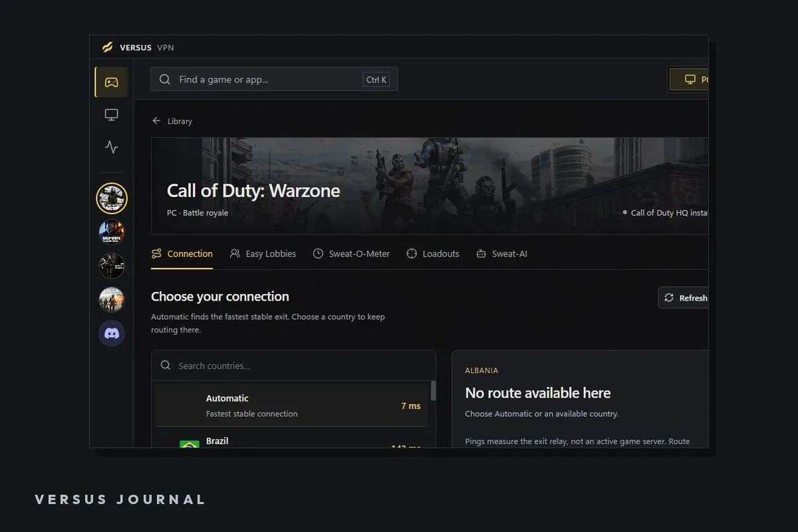This screenshot has width=798, height=532.
Task: Select the second game avatar in sidebar
Action: pyautogui.click(x=112, y=232)
